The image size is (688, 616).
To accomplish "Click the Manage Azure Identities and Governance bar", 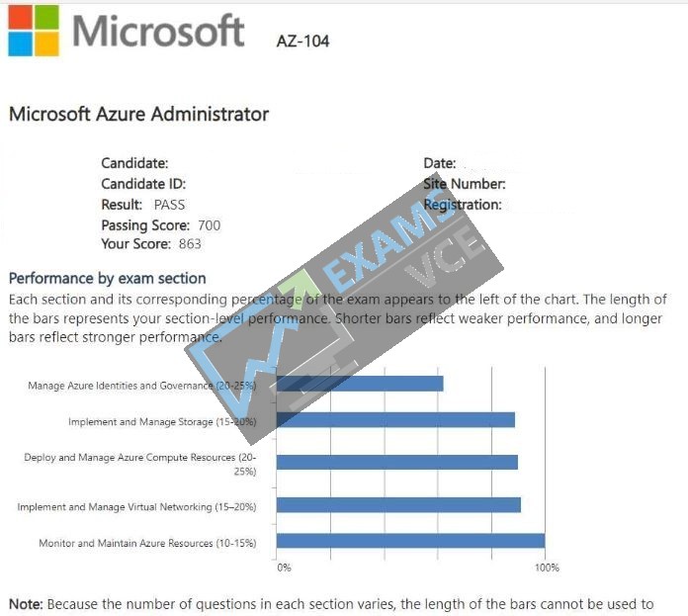I will point(360,384).
